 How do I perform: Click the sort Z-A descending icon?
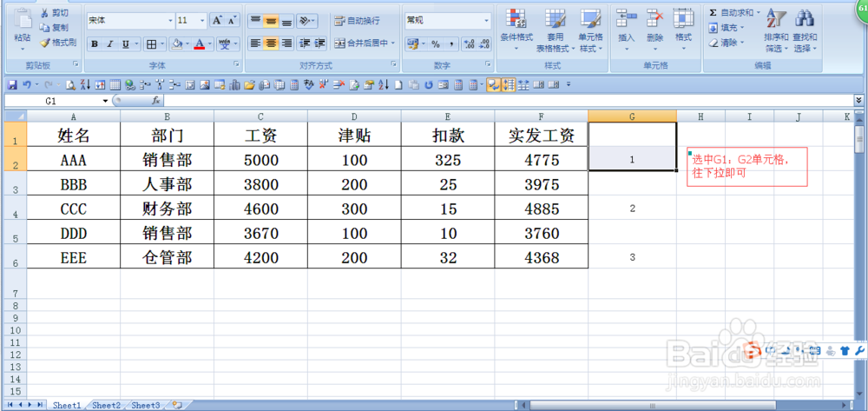point(85,85)
